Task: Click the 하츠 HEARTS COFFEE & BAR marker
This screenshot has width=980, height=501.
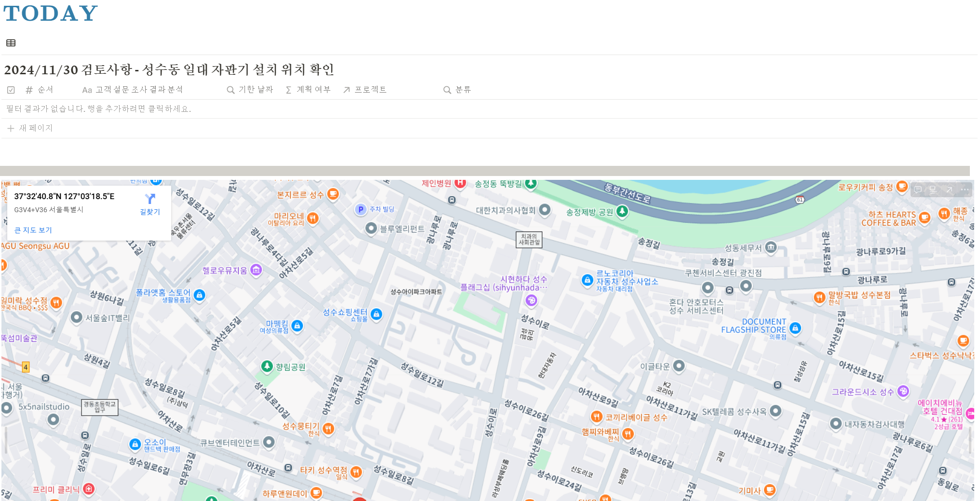Action: [x=925, y=217]
